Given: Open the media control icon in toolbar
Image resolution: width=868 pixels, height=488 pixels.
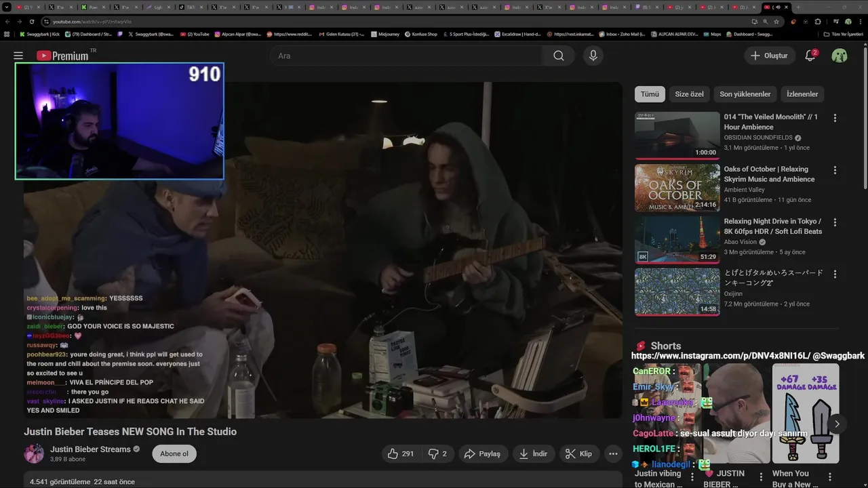Looking at the screenshot, I should [836, 22].
